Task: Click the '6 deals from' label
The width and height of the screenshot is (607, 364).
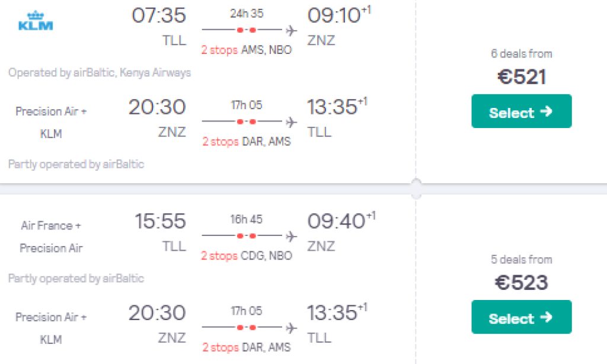Action: click(521, 54)
